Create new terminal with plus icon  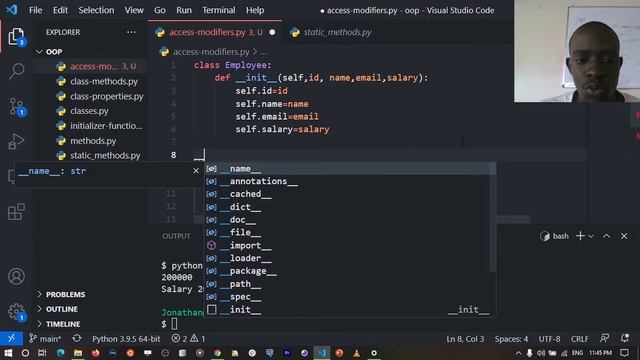click(x=580, y=236)
